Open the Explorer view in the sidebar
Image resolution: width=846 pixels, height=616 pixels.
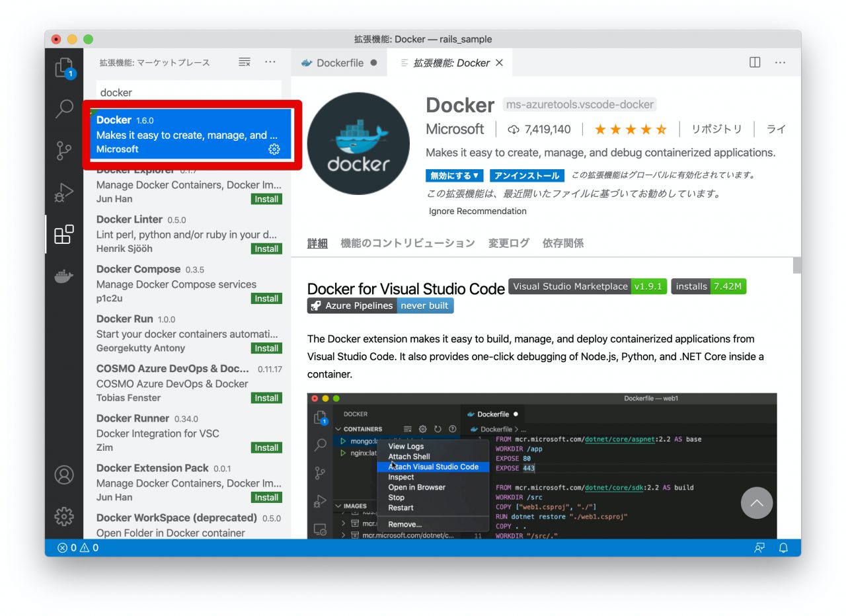click(x=64, y=69)
